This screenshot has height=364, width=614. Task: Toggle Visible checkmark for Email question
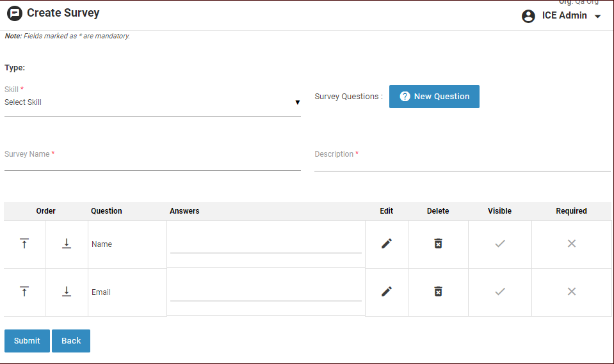click(500, 292)
